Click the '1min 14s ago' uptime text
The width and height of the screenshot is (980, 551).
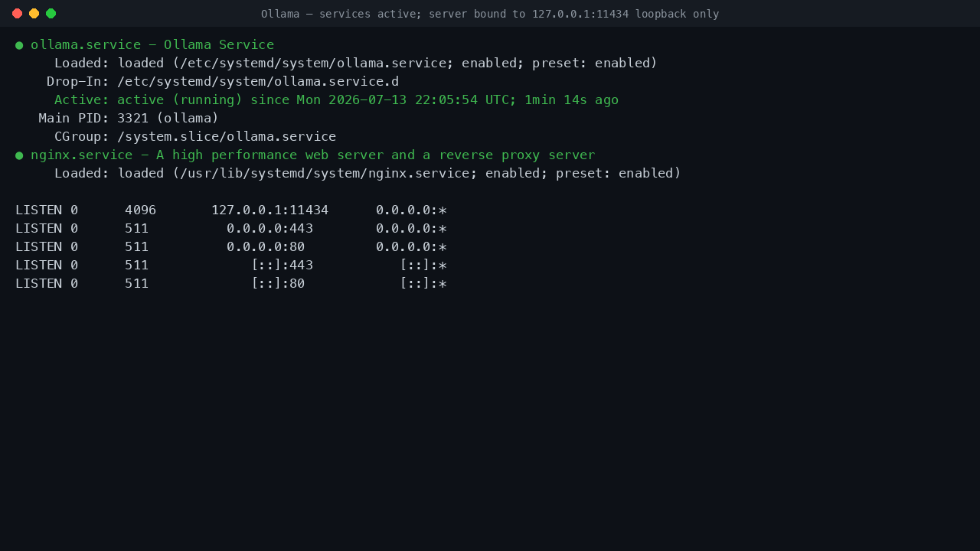571,99
